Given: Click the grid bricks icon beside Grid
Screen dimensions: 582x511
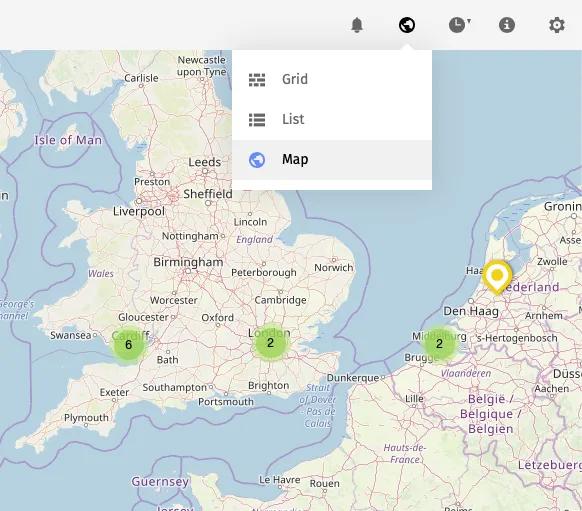Looking at the screenshot, I should [257, 80].
